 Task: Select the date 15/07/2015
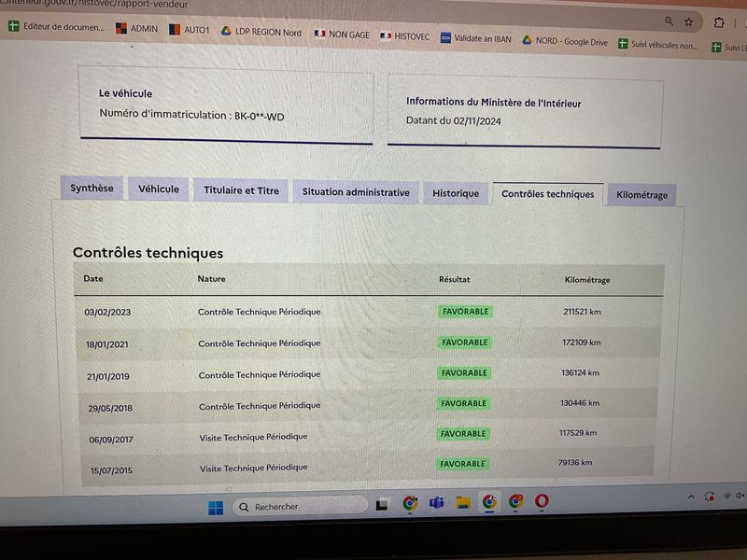pos(111,470)
